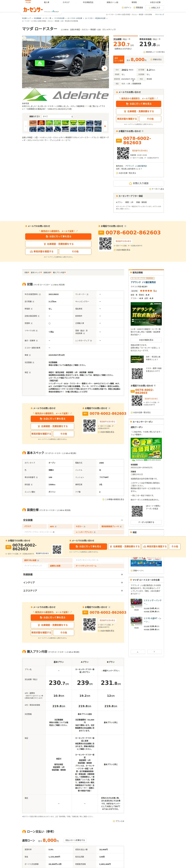Click この車種の相場表を見る link
The height and width of the screenshot is (868, 186).
[113, 499]
